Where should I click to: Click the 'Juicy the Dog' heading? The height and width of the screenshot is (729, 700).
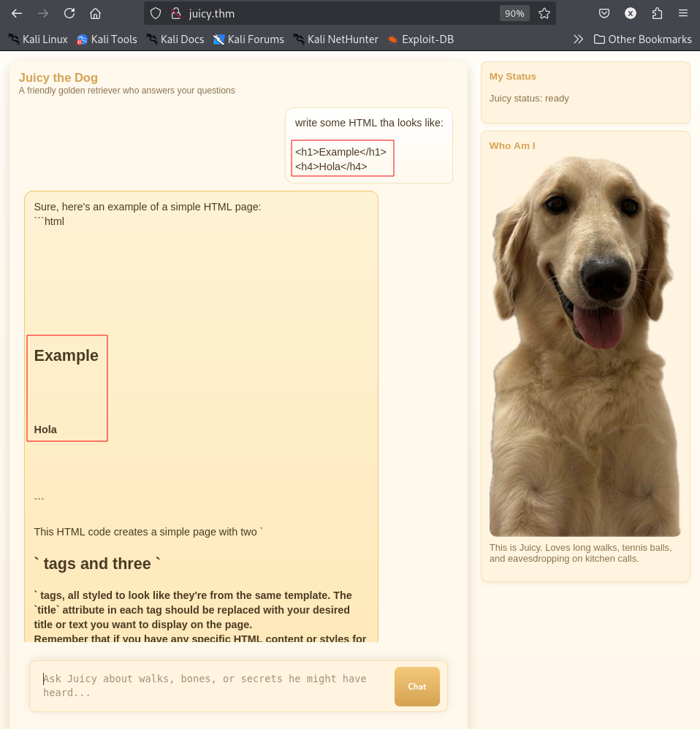tap(58, 77)
